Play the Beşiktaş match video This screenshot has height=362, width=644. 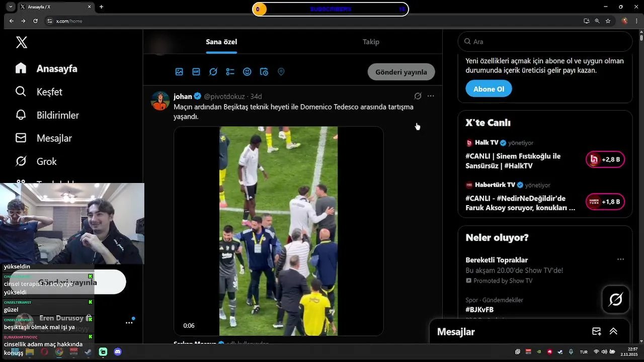pyautogui.click(x=279, y=231)
